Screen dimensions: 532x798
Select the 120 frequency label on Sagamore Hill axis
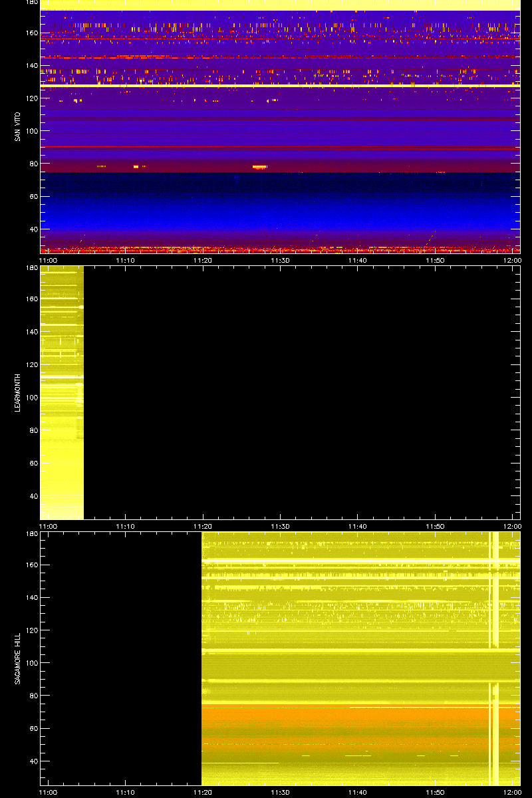(x=31, y=630)
